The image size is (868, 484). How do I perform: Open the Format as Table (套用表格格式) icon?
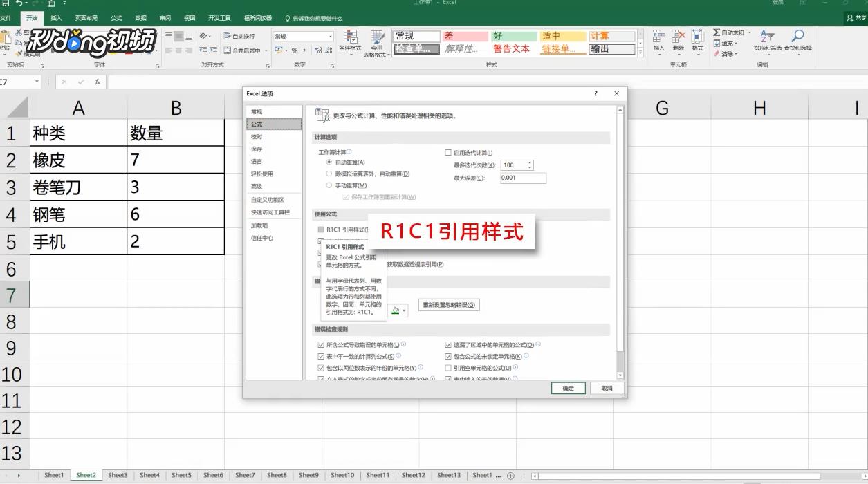tap(377, 37)
